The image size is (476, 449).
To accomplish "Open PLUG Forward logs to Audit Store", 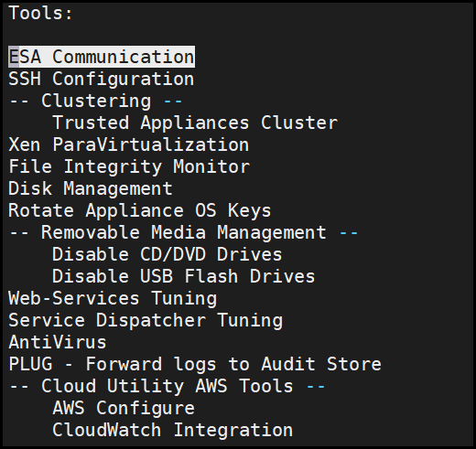I will (x=195, y=364).
